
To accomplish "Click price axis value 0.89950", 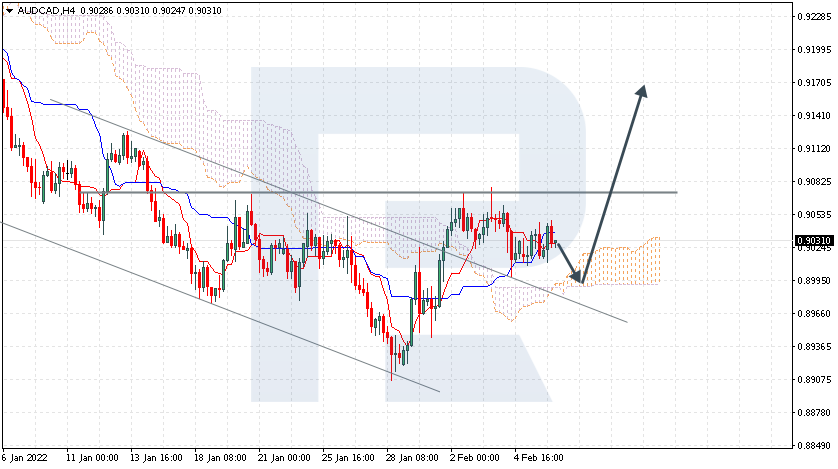I will pyautogui.click(x=814, y=280).
